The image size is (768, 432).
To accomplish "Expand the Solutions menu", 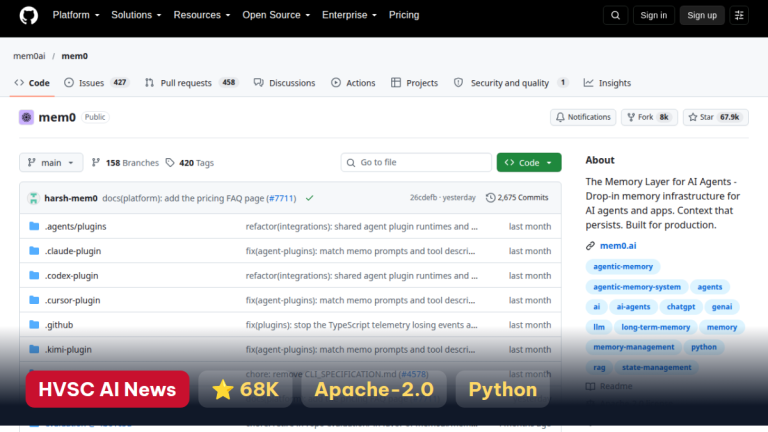I will [x=136, y=15].
